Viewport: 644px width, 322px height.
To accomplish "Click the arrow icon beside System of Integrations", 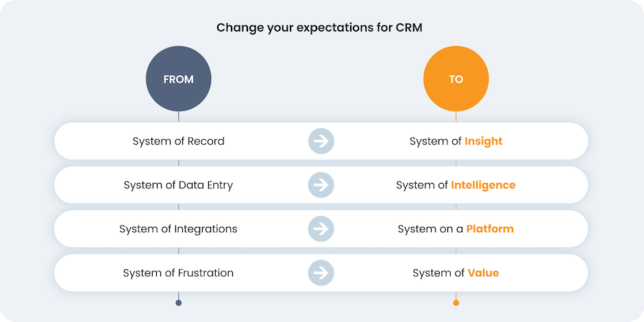I will pyautogui.click(x=320, y=229).
